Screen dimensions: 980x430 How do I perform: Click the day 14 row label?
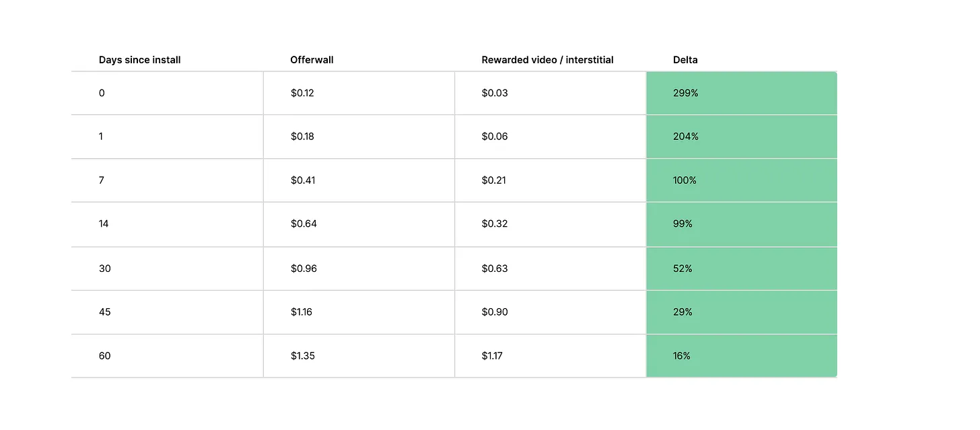[x=104, y=224]
